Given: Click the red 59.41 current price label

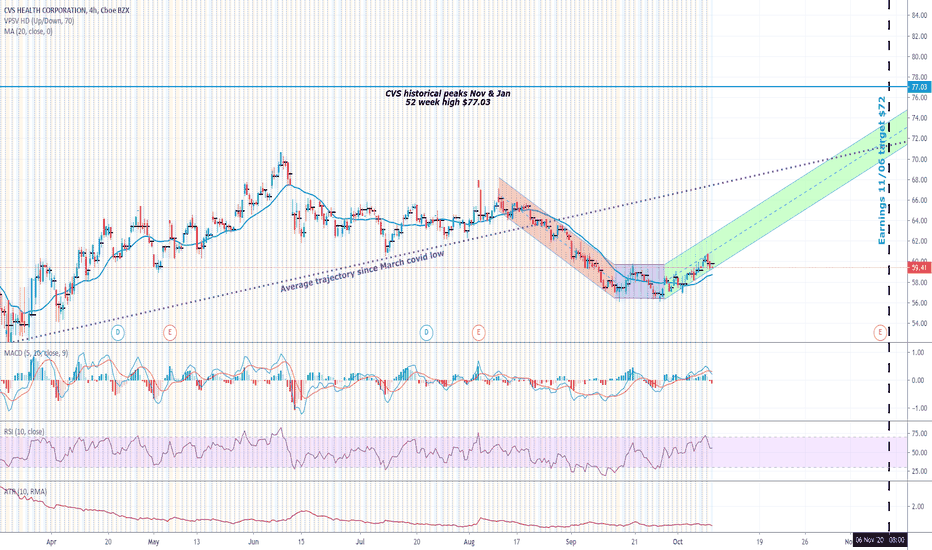Looking at the screenshot, I should 919,268.
